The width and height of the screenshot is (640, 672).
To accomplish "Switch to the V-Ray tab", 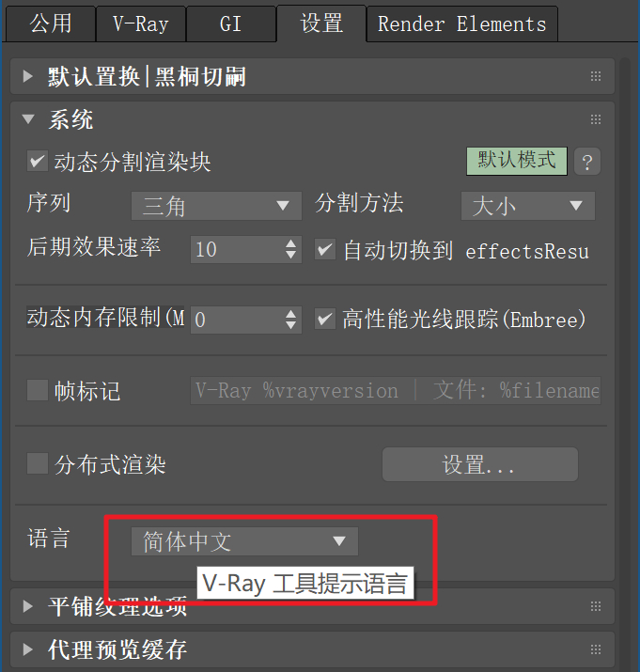I will [141, 24].
